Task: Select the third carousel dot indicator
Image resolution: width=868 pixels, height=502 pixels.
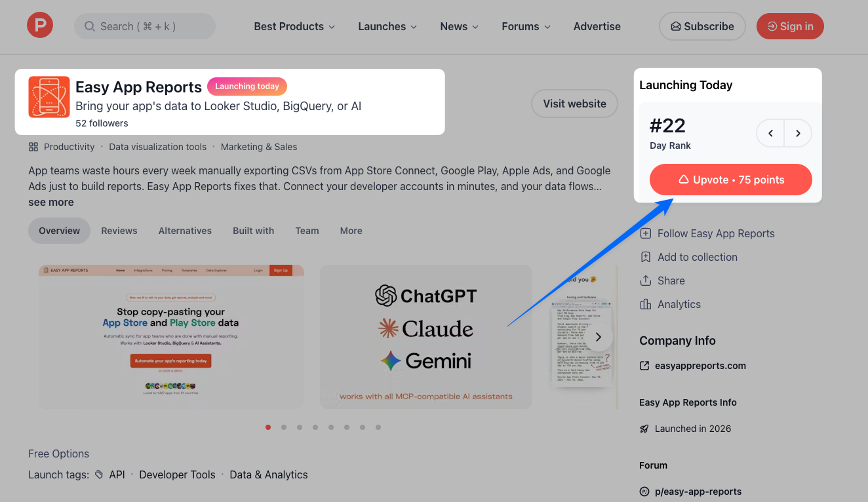Action: pyautogui.click(x=300, y=427)
